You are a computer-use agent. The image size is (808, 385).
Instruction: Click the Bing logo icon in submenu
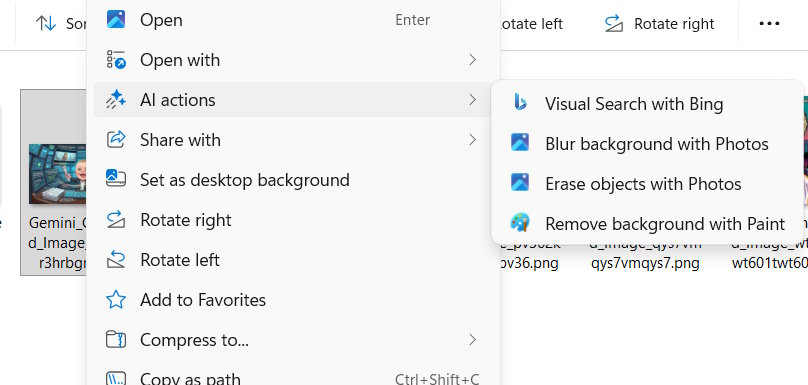[520, 103]
